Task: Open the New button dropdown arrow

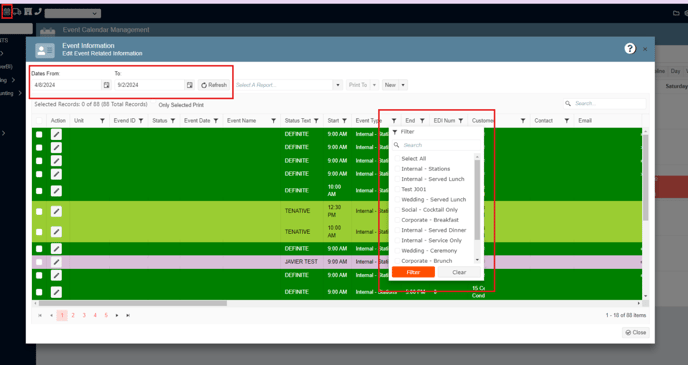Action: pyautogui.click(x=403, y=85)
